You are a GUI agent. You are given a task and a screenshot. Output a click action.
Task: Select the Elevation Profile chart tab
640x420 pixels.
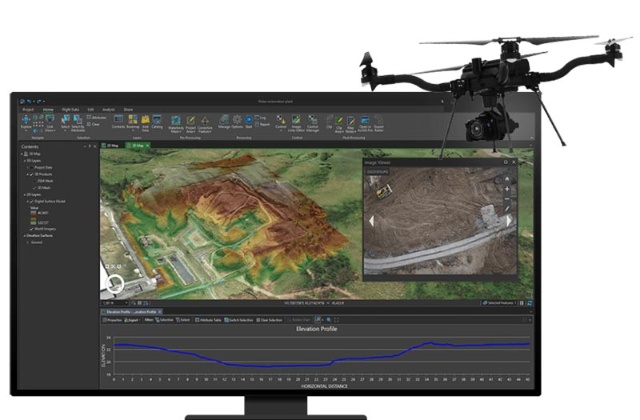click(129, 311)
